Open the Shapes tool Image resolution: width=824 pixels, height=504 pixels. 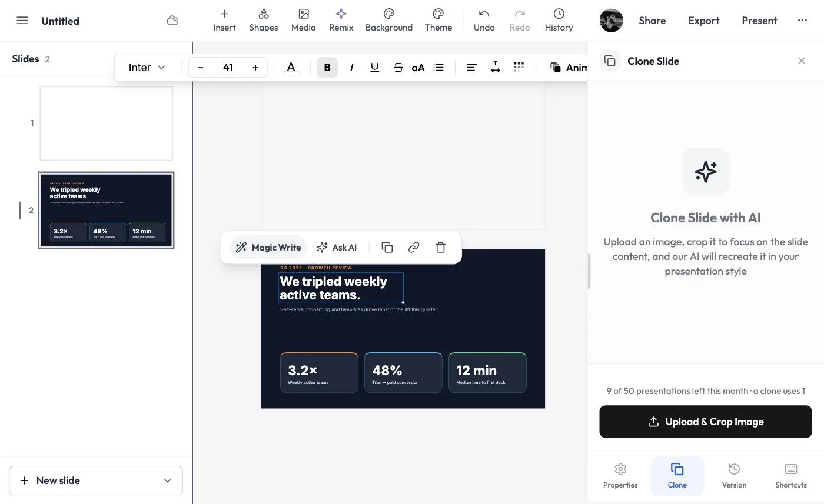coord(263,21)
